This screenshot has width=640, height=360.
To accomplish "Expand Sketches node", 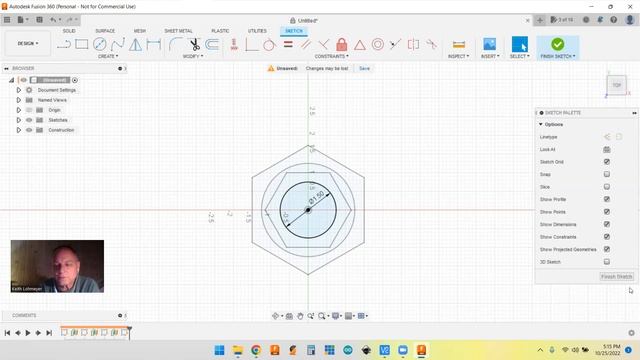I will coord(18,120).
